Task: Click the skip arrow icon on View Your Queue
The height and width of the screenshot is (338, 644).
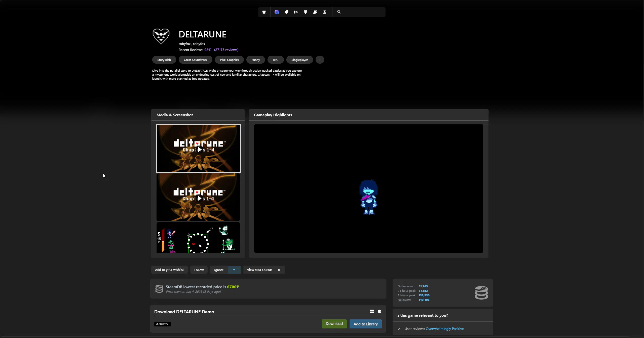Action: pos(279,270)
